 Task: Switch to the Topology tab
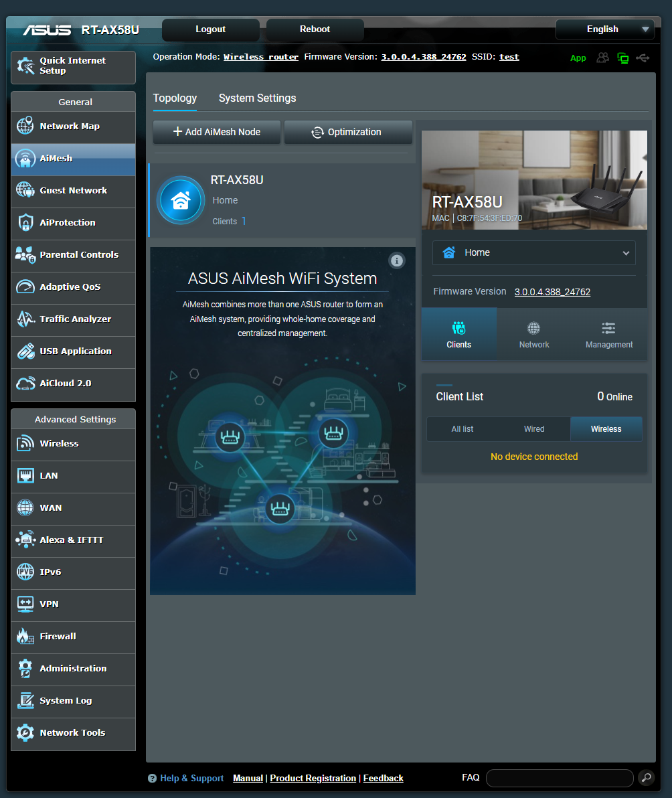click(x=175, y=98)
